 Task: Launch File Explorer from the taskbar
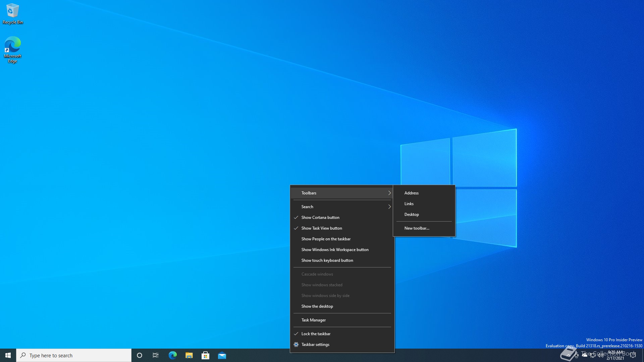pyautogui.click(x=189, y=355)
